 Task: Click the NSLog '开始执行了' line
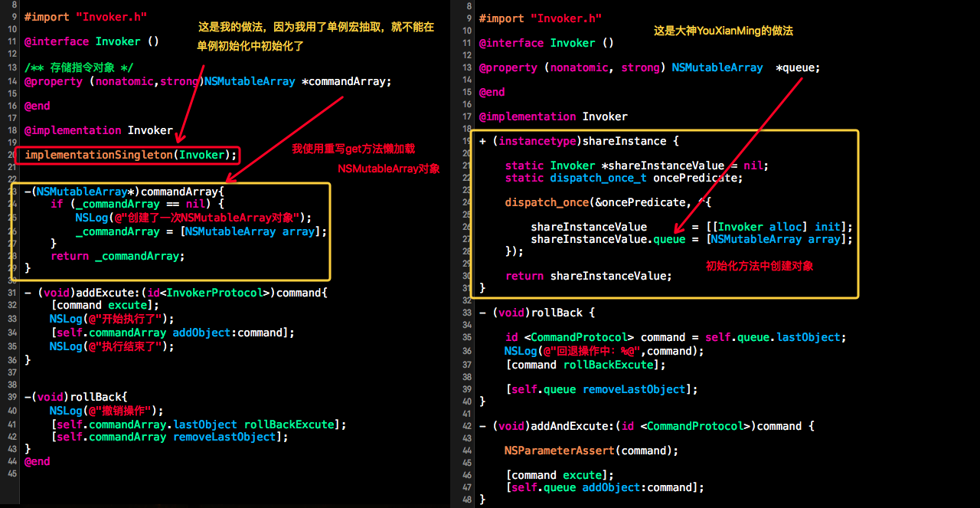coord(112,319)
